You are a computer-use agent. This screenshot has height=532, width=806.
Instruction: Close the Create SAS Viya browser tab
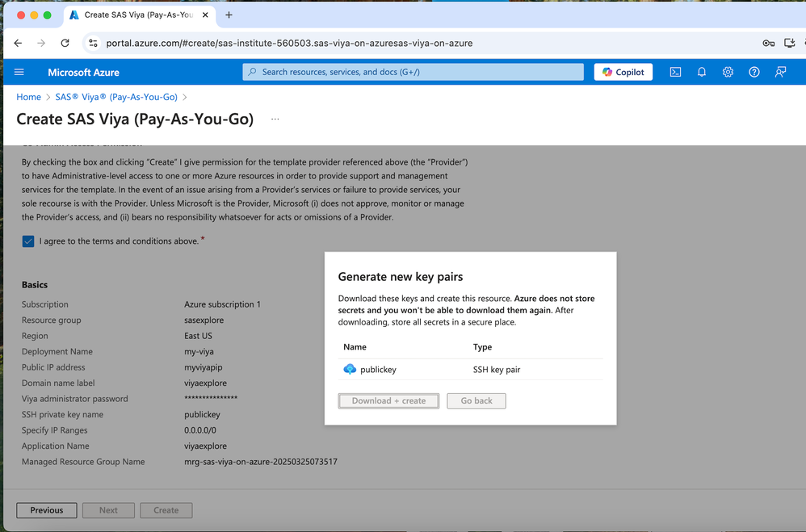205,15
